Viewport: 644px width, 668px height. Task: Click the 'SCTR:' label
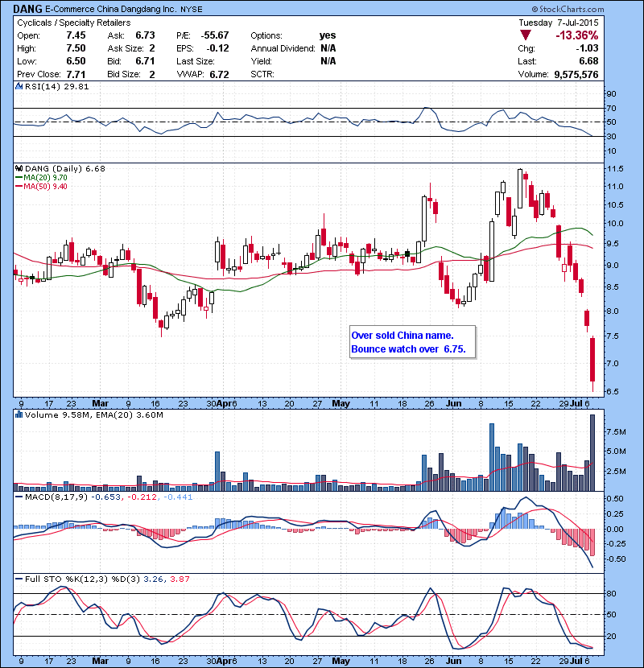262,74
